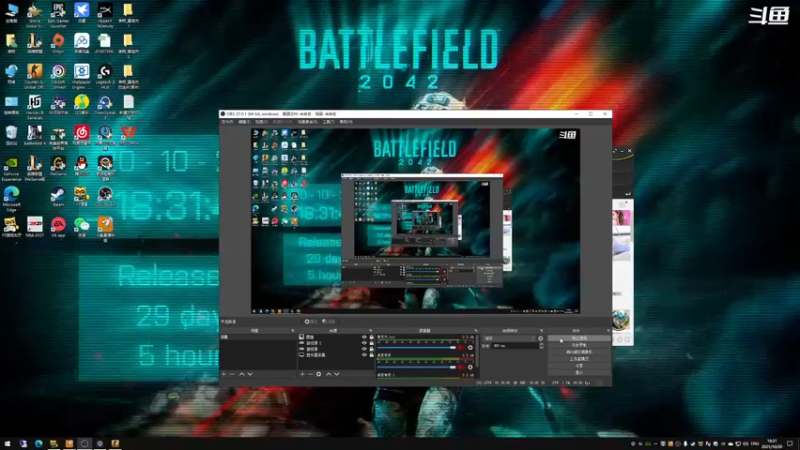Screen dimensions: 800x450
Task: Pop out the Scenes dock panel
Action: coord(292,331)
